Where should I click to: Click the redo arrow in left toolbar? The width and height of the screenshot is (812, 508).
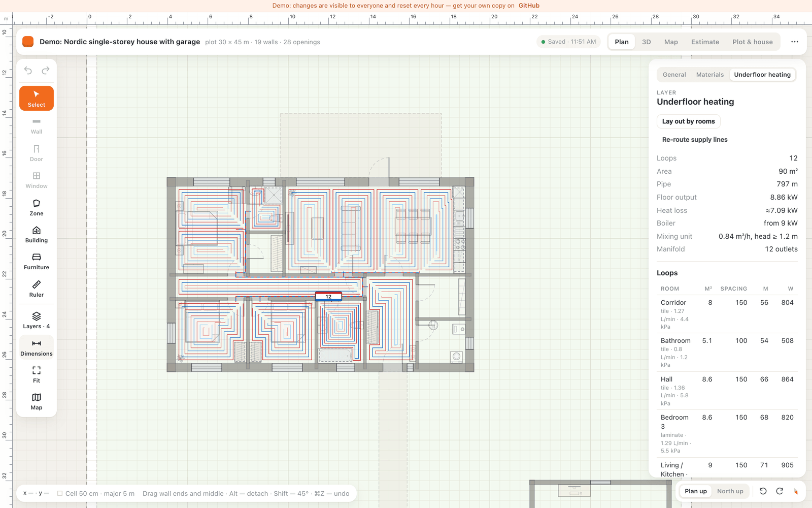point(46,71)
